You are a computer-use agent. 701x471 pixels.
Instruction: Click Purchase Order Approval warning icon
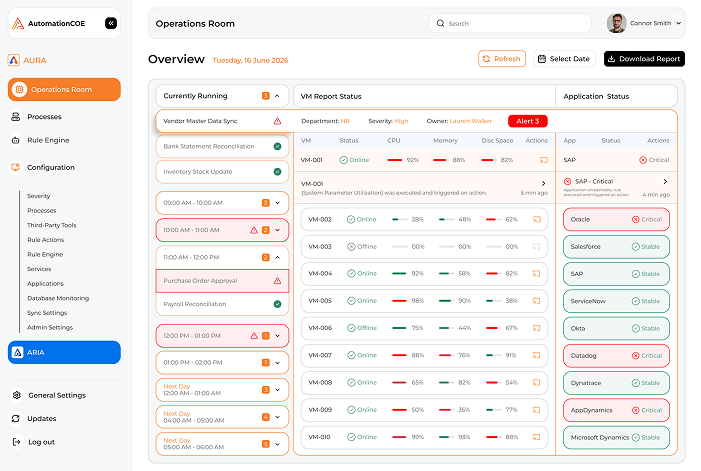click(277, 281)
